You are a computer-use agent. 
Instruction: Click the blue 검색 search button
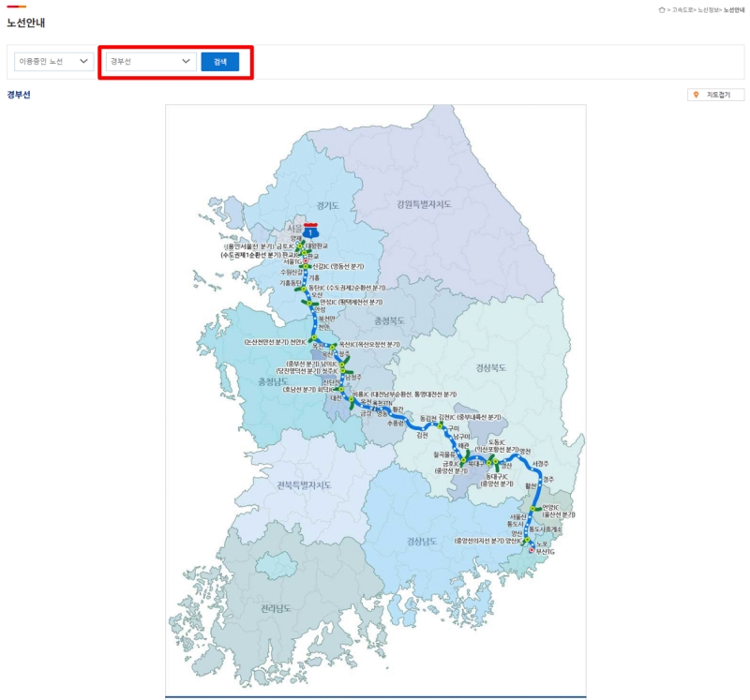click(220, 62)
